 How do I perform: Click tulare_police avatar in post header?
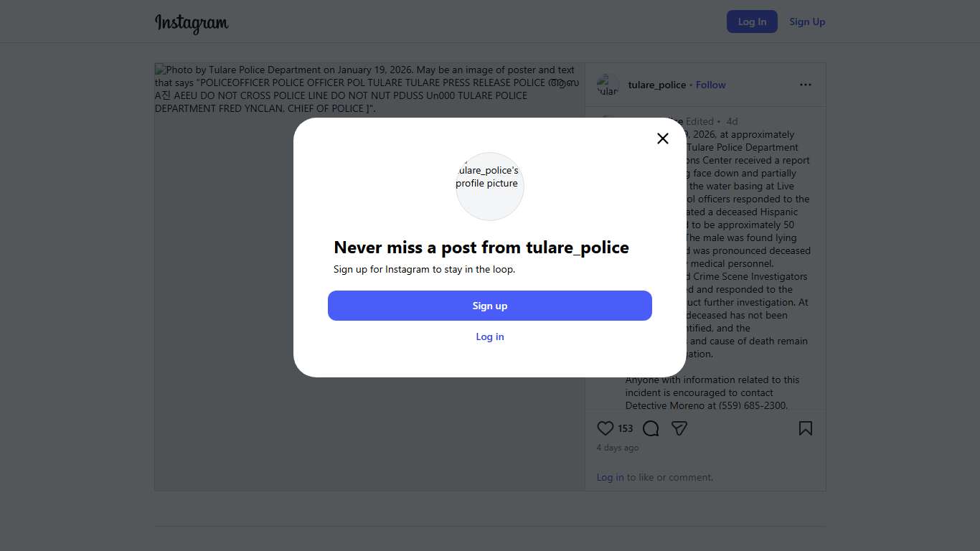coord(608,85)
